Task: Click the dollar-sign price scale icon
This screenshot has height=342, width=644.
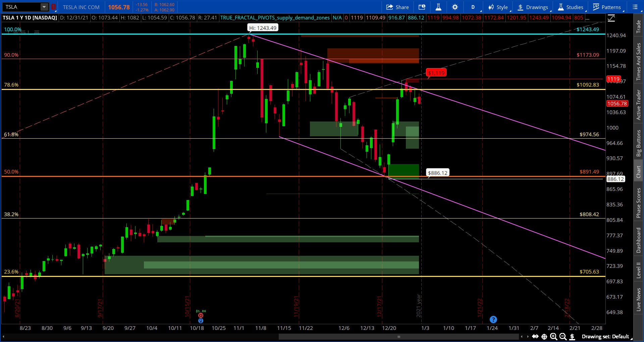Action: 572,336
